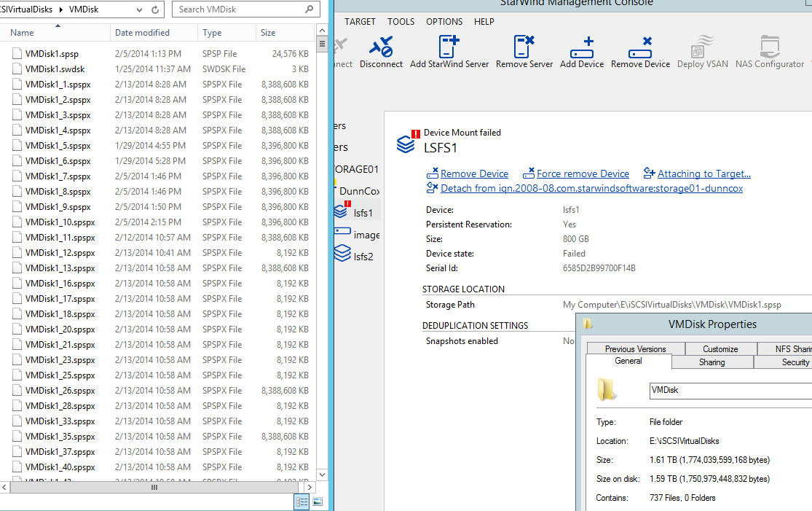Viewport: 812px width, 511px height.
Task: Switch to Previous Versions tab
Action: tap(636, 348)
